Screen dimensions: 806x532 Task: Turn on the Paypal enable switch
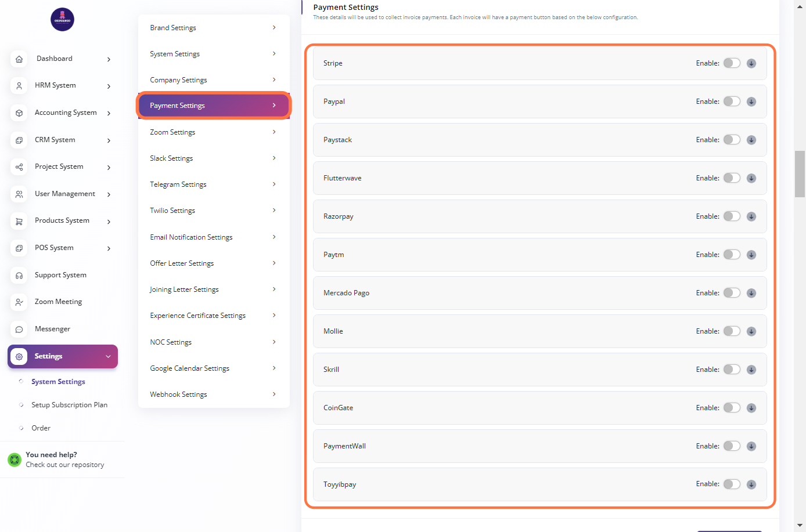coord(732,102)
